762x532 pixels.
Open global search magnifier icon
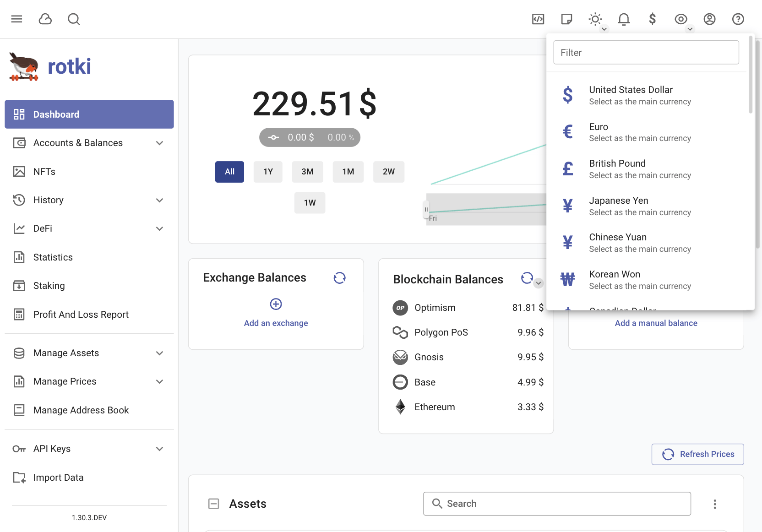pyautogui.click(x=74, y=19)
